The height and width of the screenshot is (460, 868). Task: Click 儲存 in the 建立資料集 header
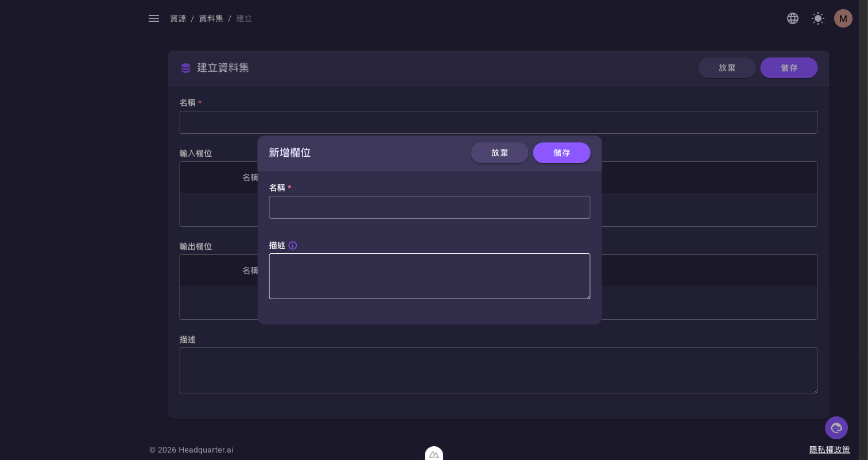(x=789, y=68)
